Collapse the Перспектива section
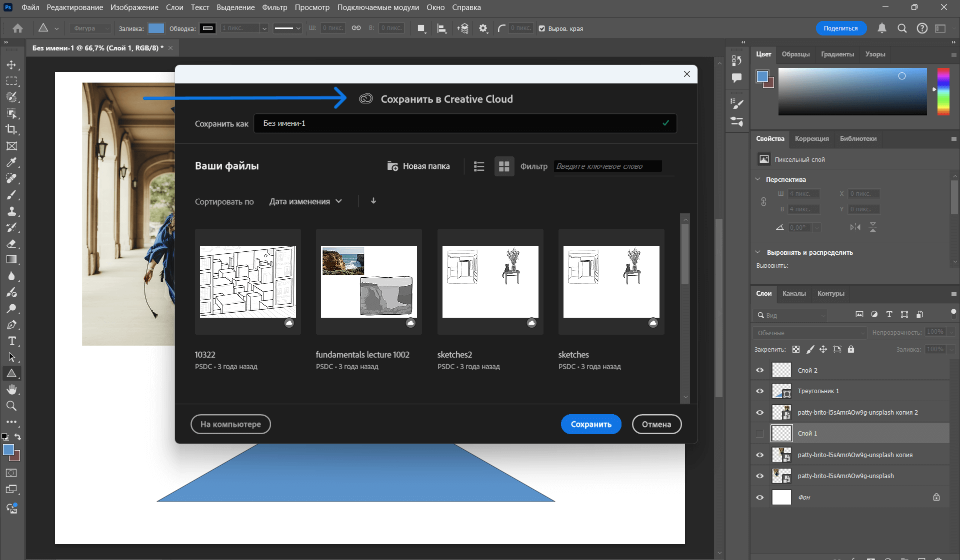Image resolution: width=960 pixels, height=560 pixels. [x=757, y=179]
